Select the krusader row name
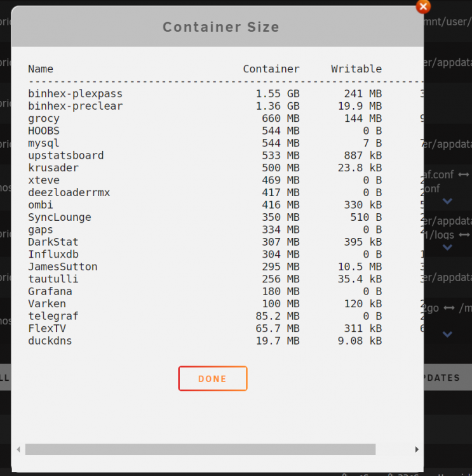Viewport: 472px width, 476px height. [53, 168]
